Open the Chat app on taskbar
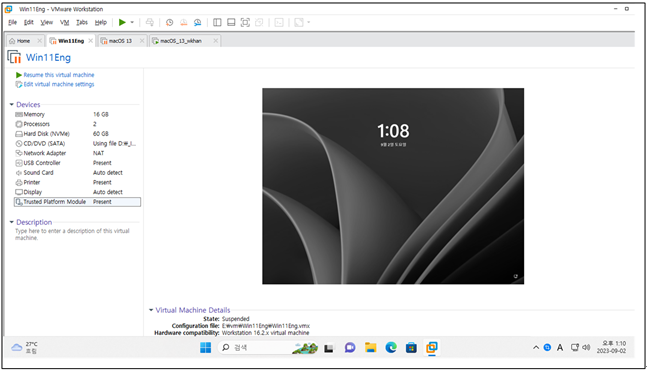The image size is (647, 371). pyautogui.click(x=350, y=348)
